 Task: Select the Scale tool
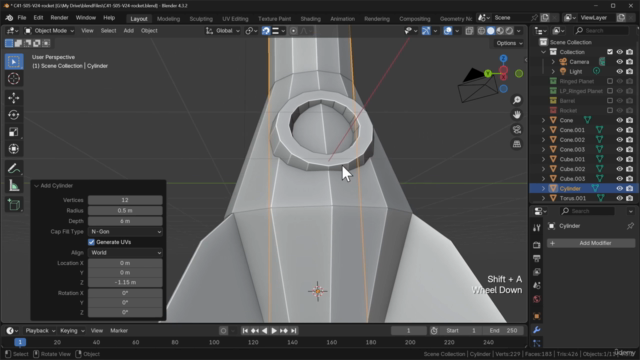(x=13, y=132)
